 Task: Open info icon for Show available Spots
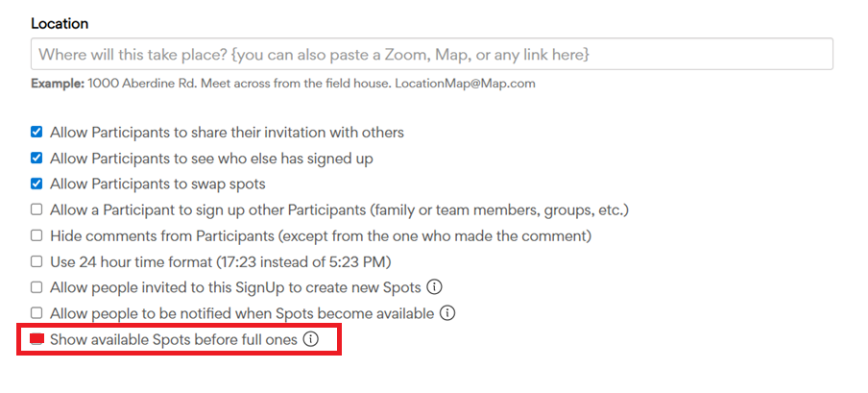coord(310,339)
